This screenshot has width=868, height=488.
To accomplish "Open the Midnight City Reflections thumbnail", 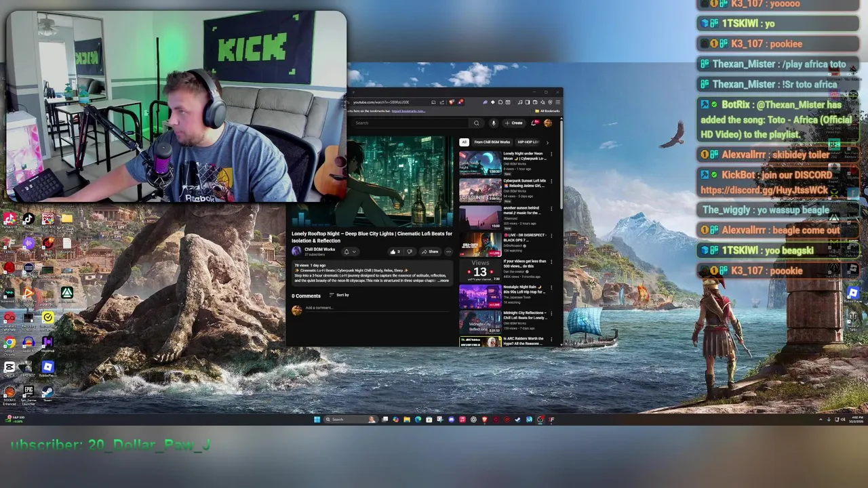I will click(x=480, y=323).
